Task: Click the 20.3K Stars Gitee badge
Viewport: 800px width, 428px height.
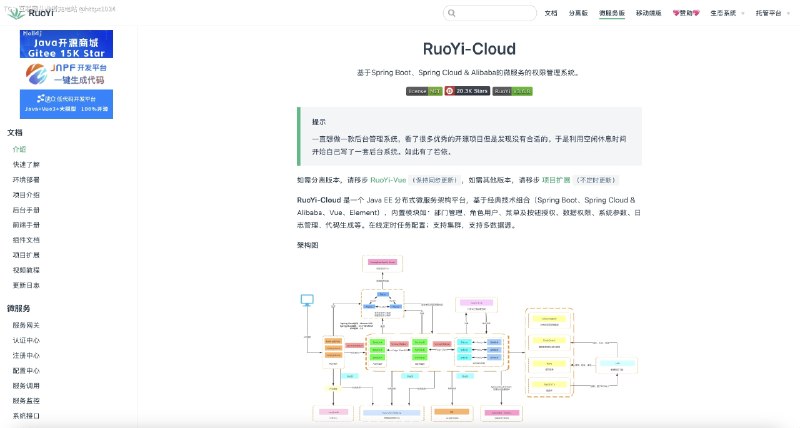Action: [467, 91]
